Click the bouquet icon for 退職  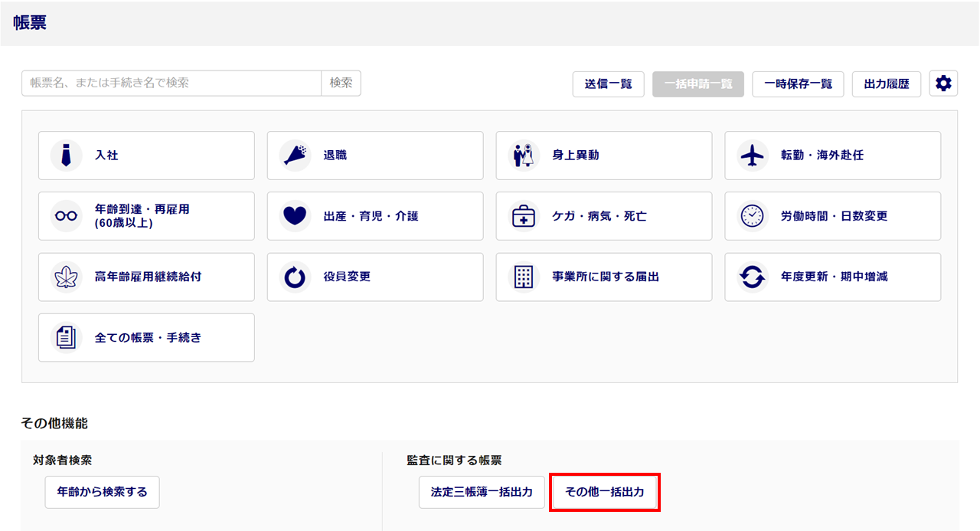[295, 156]
